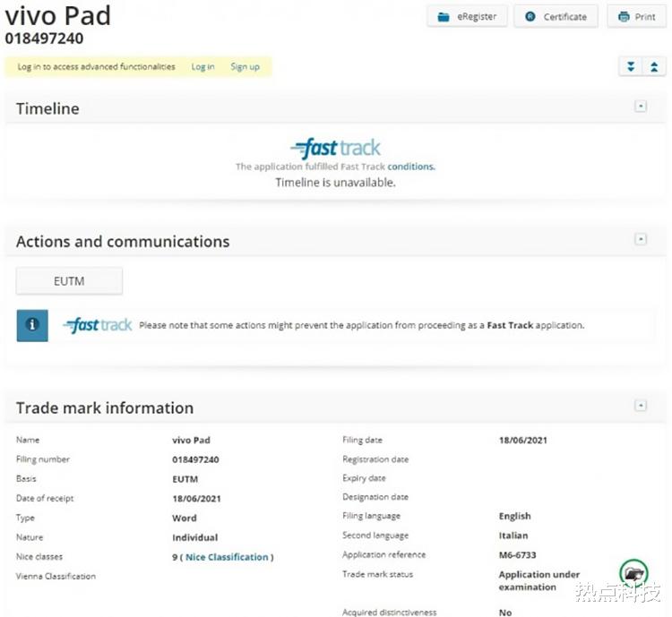Click the Vienna Classification label

(x=56, y=577)
